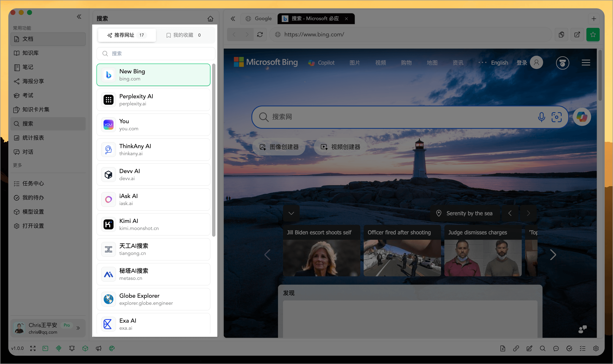Image resolution: width=613 pixels, height=364 pixels.
Task: Click the home icon in search panel
Action: (x=210, y=19)
